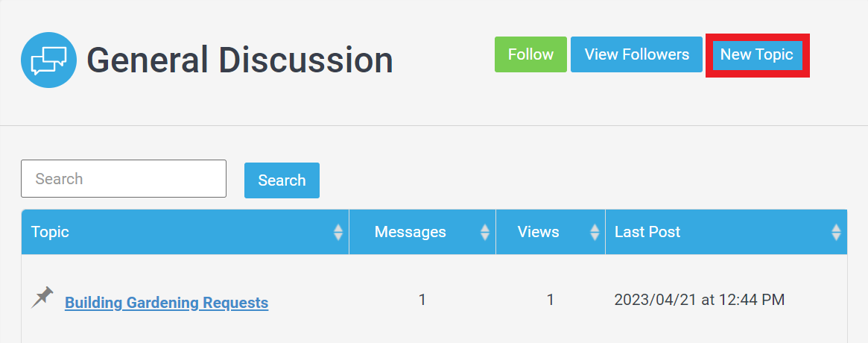Click the General Discussion page title
868x343 pixels.
click(x=240, y=60)
